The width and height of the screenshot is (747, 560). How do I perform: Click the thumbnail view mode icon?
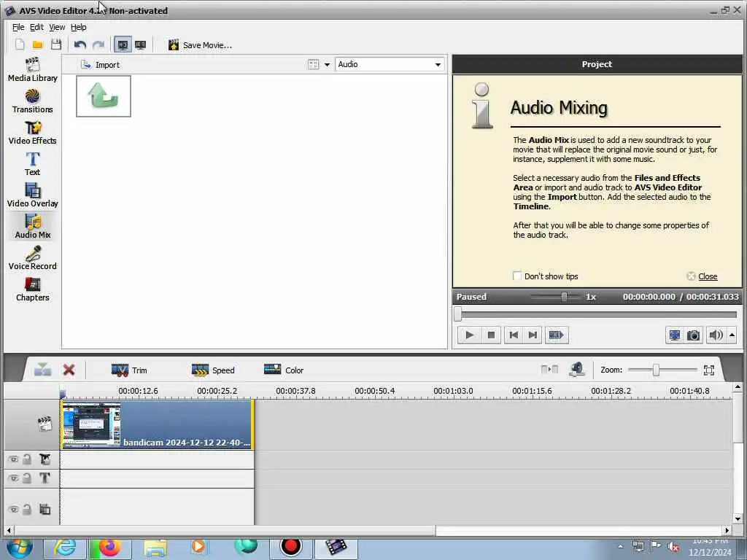point(313,65)
